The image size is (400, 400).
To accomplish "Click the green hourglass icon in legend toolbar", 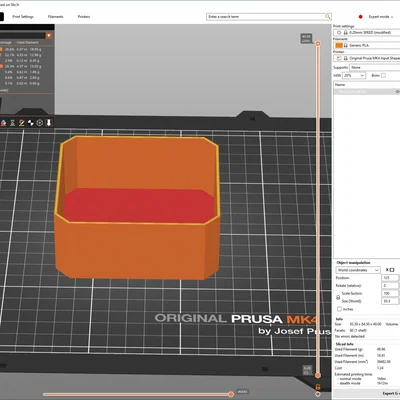I will pyautogui.click(x=12, y=123).
